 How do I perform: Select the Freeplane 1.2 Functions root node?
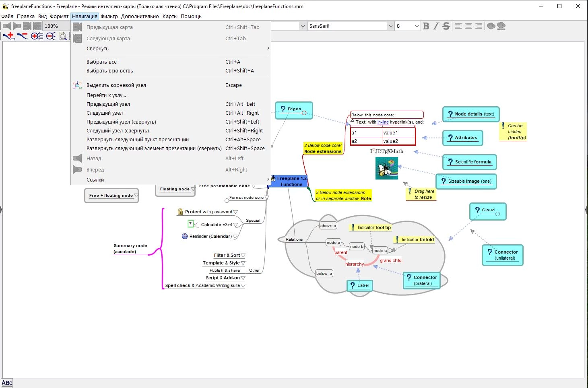289,182
